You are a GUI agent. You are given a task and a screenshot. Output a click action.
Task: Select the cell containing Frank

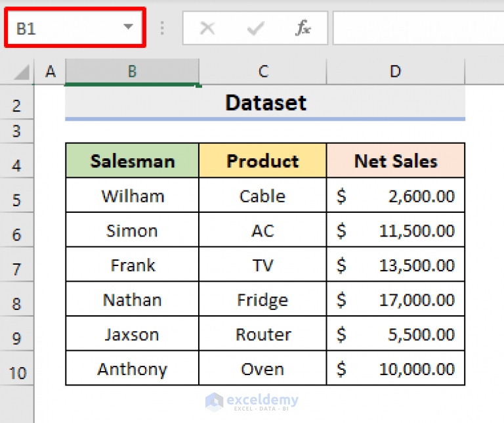[132, 265]
